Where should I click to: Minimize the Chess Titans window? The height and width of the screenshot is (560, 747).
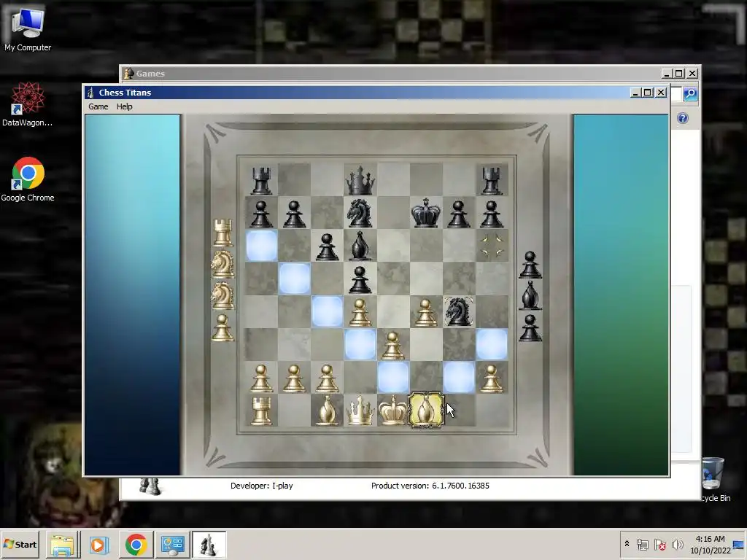(635, 93)
